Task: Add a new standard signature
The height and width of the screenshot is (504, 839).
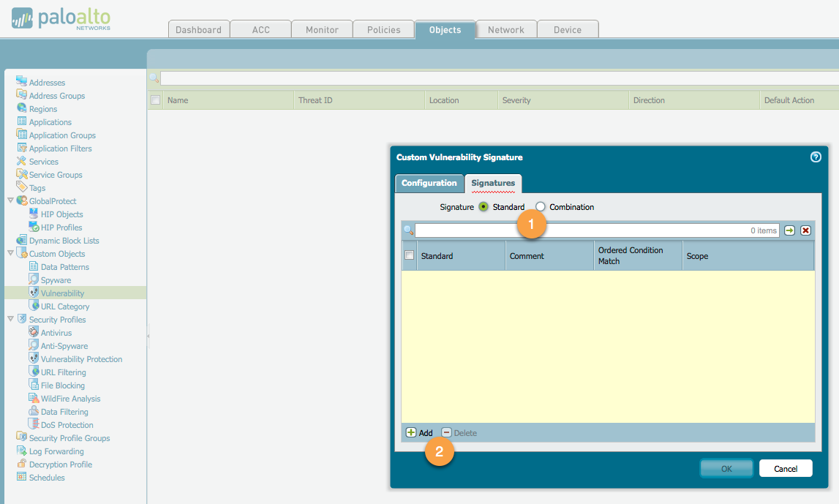Action: tap(418, 432)
